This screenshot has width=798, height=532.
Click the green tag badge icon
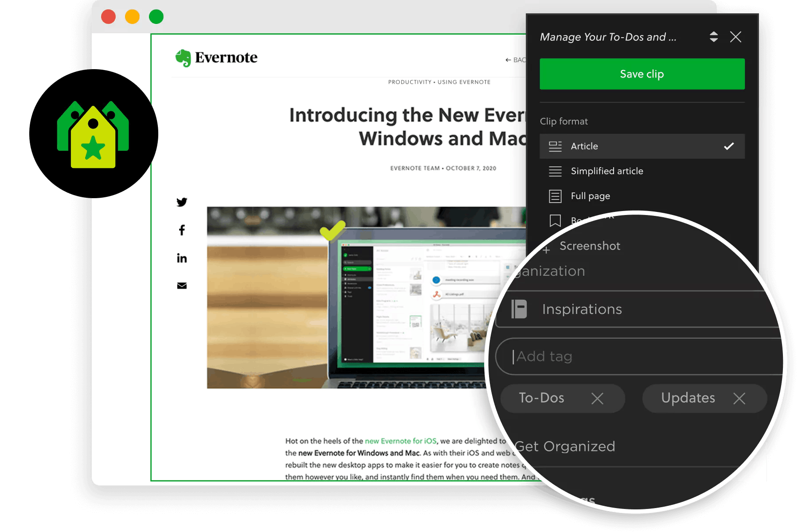click(94, 133)
